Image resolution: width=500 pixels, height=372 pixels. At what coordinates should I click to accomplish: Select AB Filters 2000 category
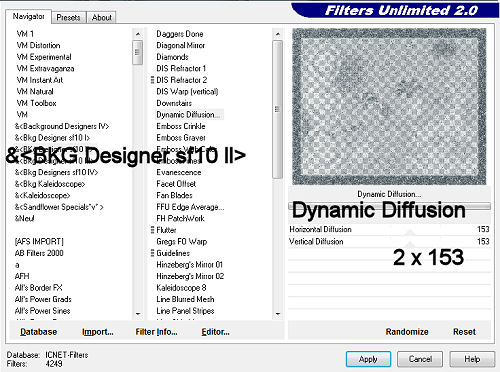pos(39,253)
